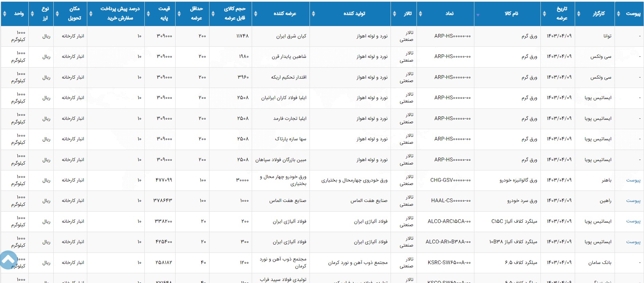Open پیوست link for ALCO-ARC15CA-00 row
Screen dimensions: 644x283
click(633, 221)
